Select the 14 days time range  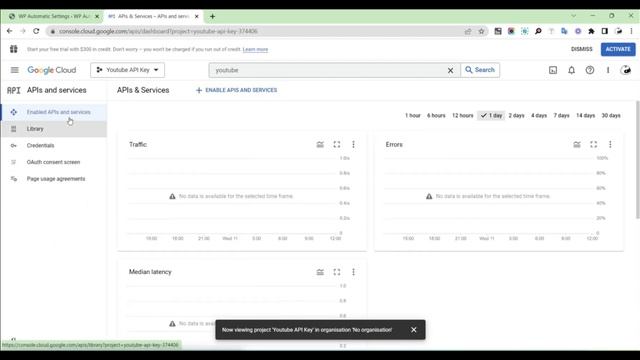(585, 116)
